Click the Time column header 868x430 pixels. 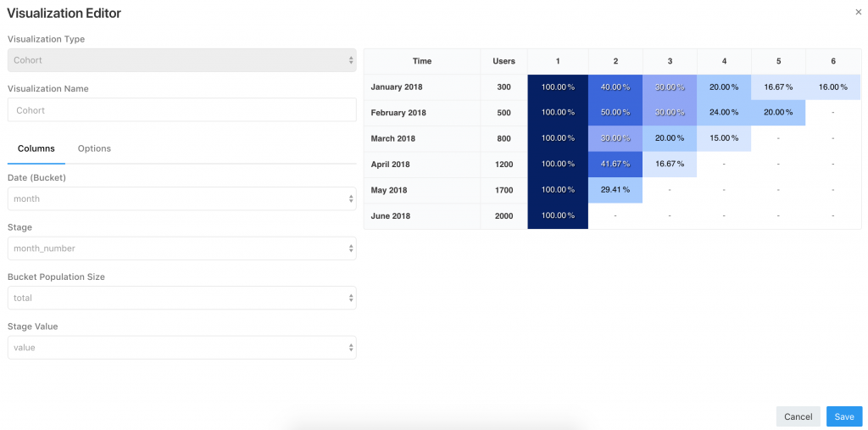(422, 61)
